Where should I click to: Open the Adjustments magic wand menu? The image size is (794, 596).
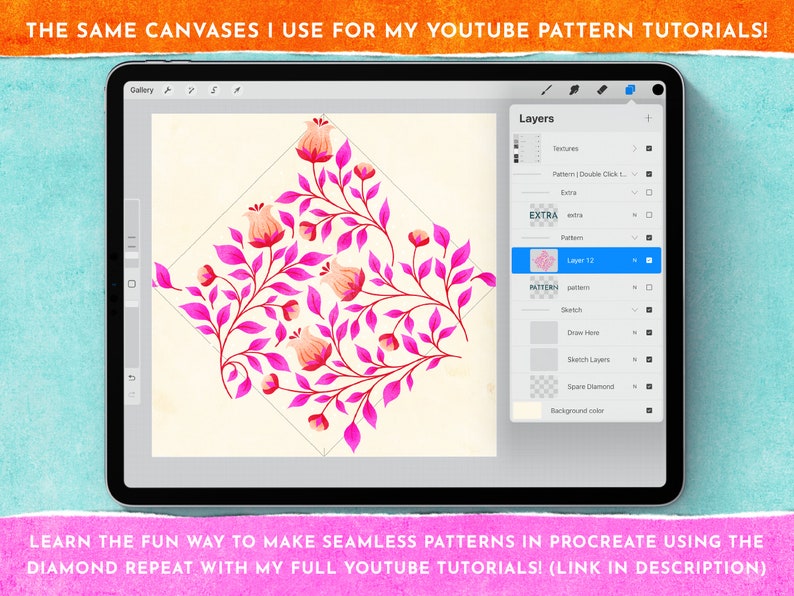(191, 90)
